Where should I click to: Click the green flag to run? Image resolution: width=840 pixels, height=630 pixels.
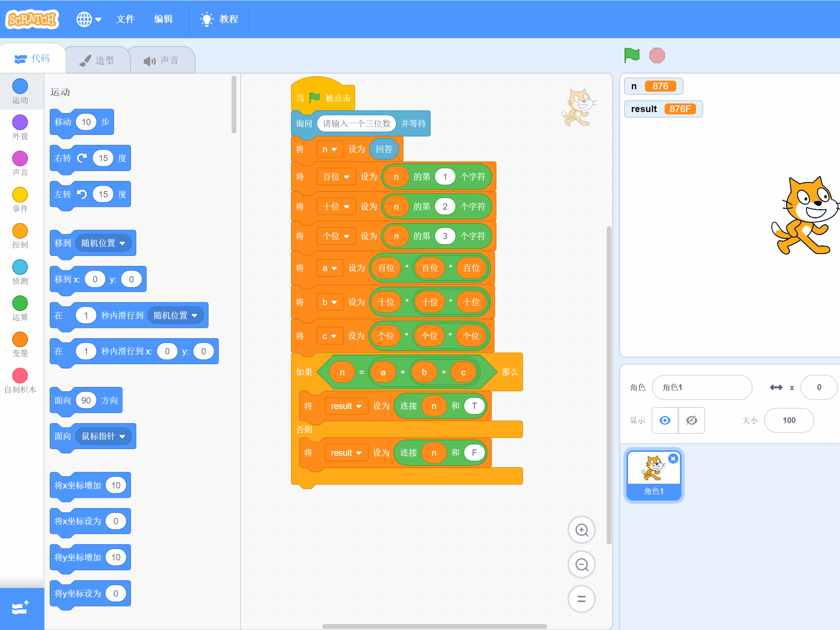point(632,55)
